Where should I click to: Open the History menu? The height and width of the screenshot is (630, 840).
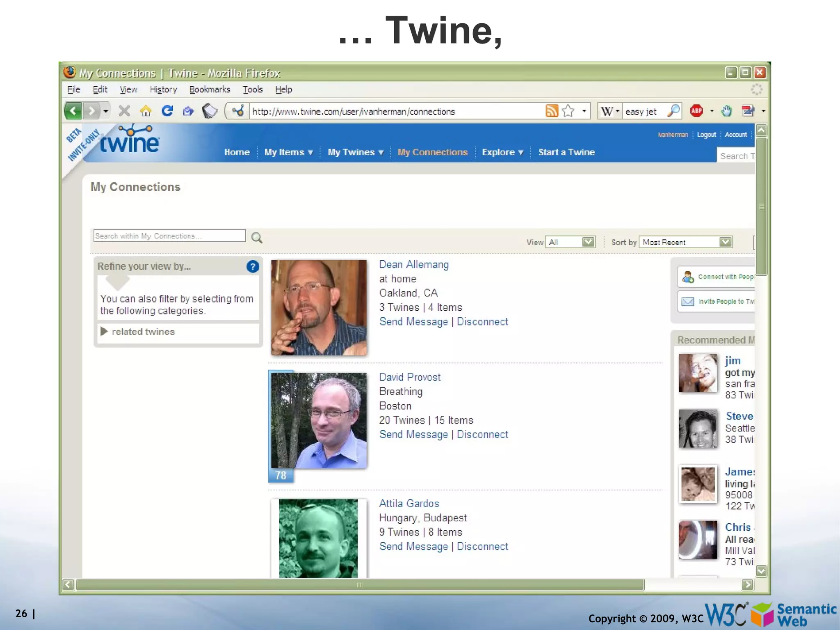(163, 89)
